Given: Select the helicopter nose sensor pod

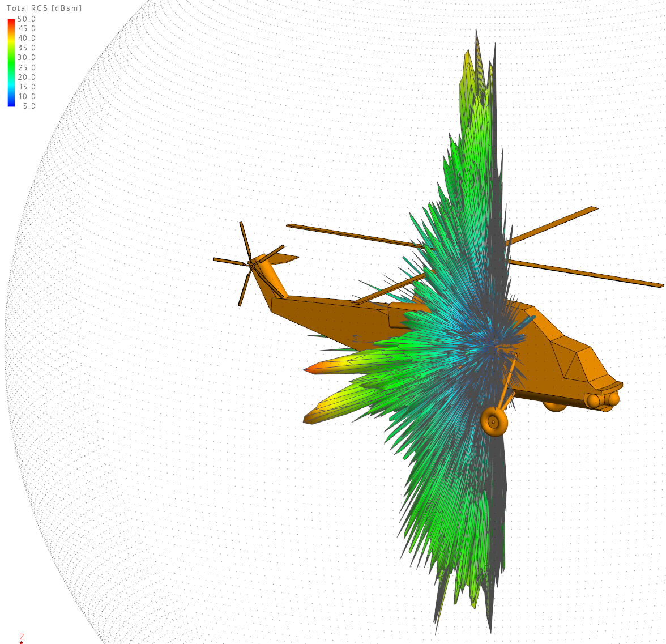Looking at the screenshot, I should (602, 400).
